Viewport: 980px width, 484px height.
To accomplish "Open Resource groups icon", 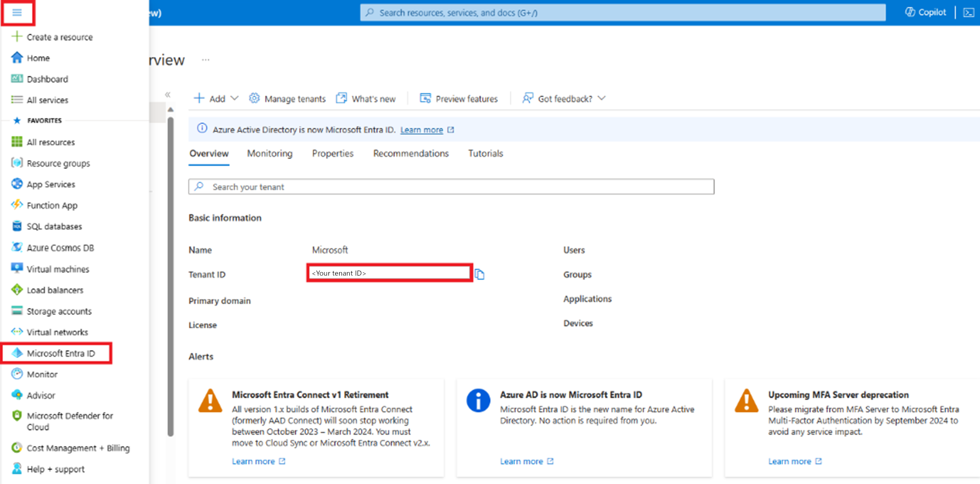I will [17, 163].
